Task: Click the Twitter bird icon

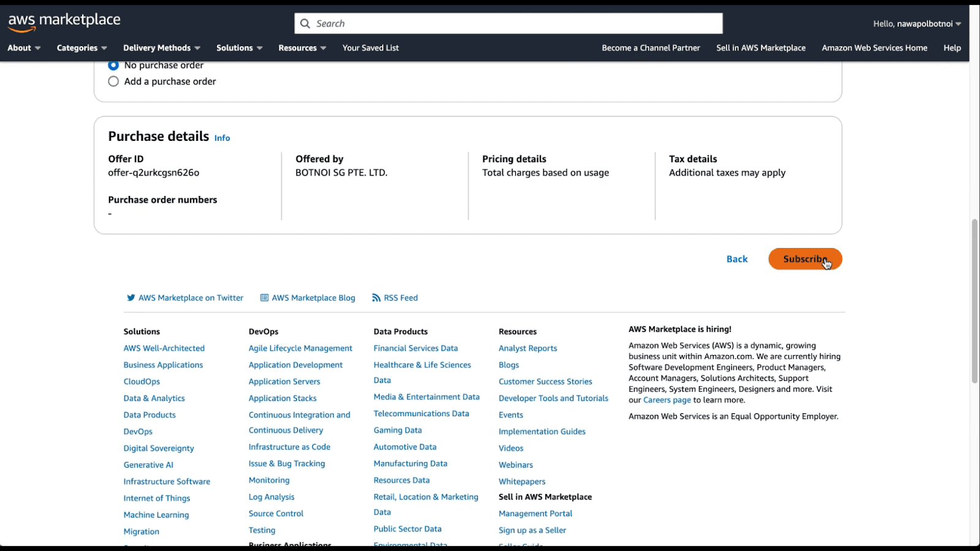Action: pyautogui.click(x=130, y=298)
